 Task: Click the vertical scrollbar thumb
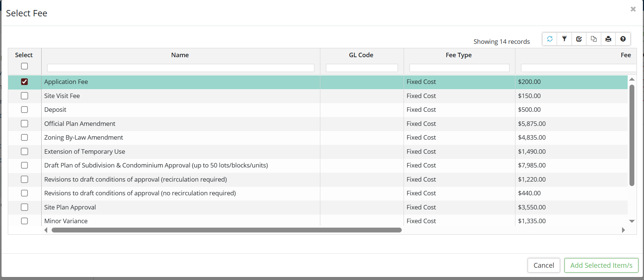[x=632, y=135]
